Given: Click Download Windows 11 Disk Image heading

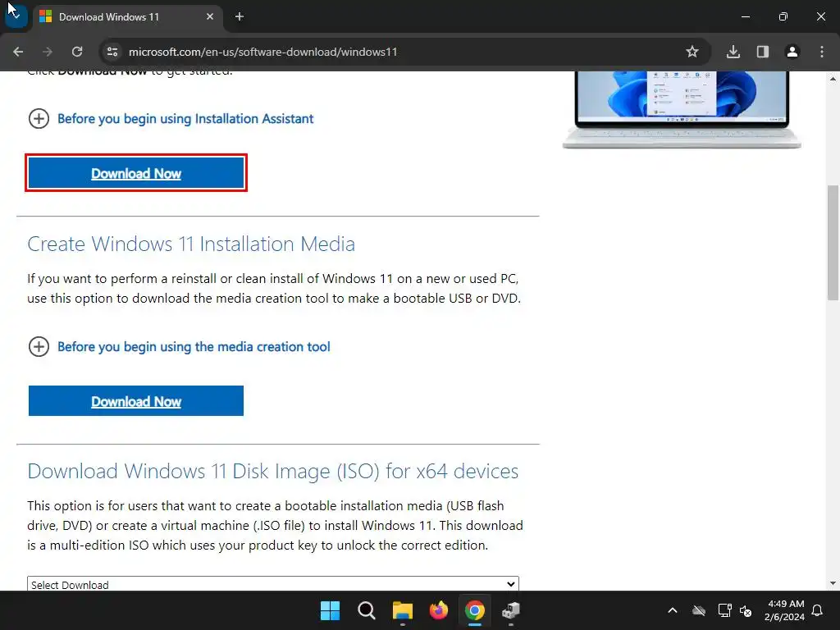Looking at the screenshot, I should click(x=272, y=472).
